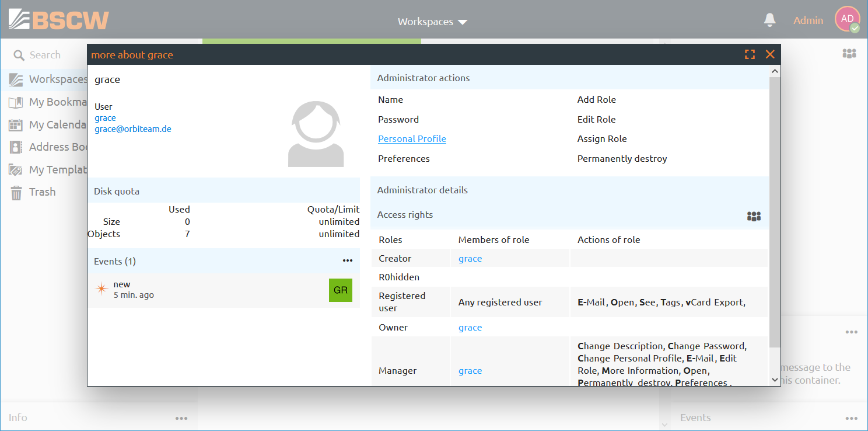Click grace link in the Manager row
This screenshot has width=868, height=431.
[470, 371]
